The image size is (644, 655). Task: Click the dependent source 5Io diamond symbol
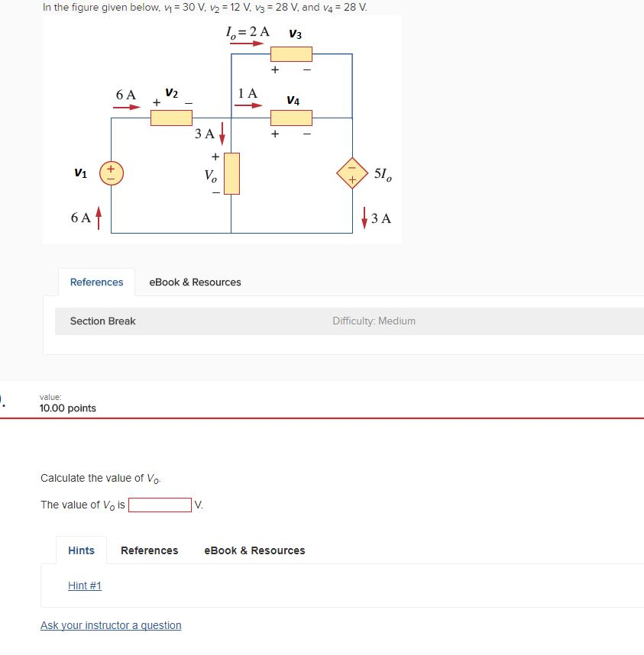(352, 173)
